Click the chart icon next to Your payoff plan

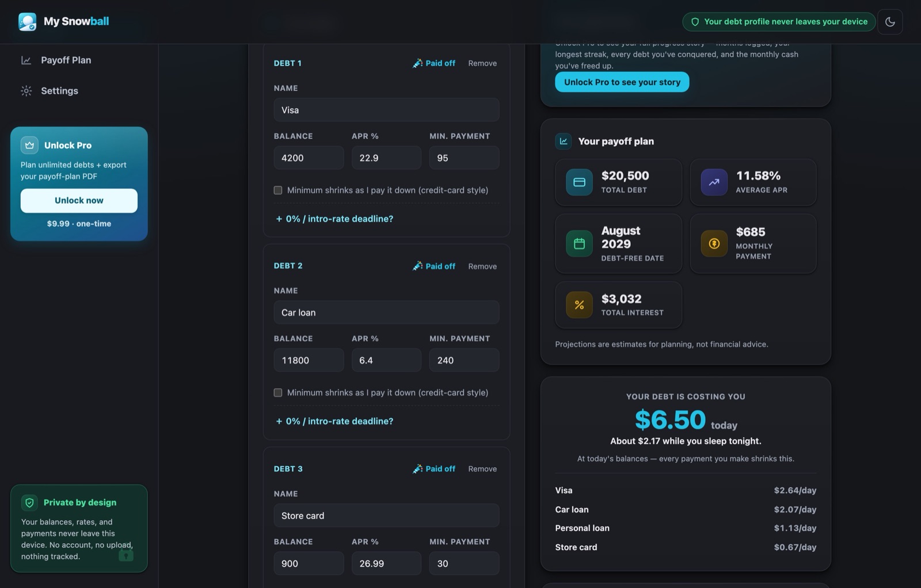coord(564,141)
